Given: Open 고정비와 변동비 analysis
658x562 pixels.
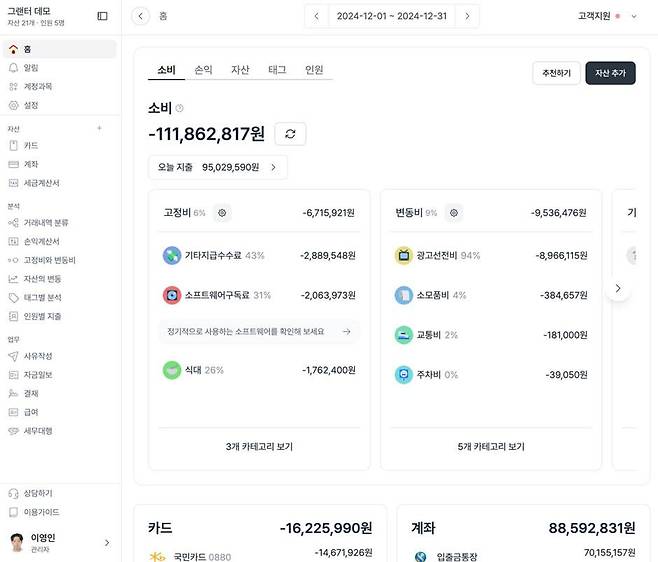Looking at the screenshot, I should click(59, 260).
